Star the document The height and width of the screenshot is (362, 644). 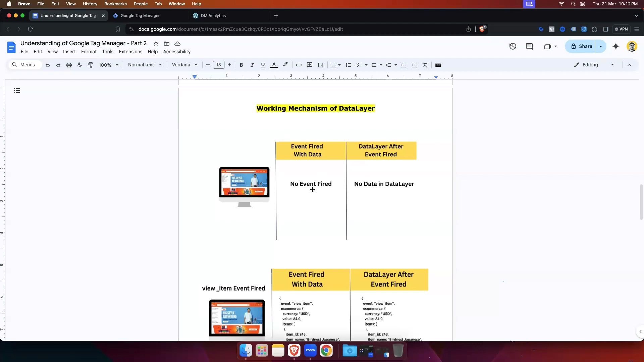[156, 44]
